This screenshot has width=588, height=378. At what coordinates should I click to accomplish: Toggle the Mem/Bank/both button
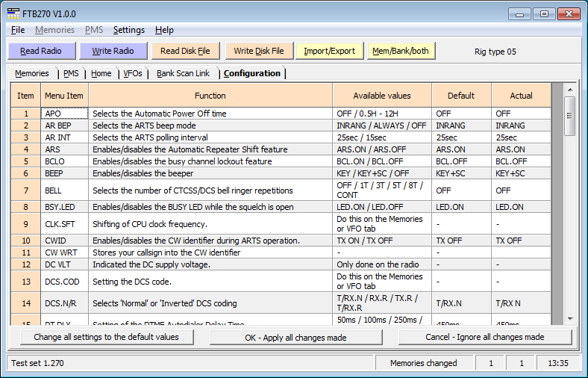pos(401,51)
